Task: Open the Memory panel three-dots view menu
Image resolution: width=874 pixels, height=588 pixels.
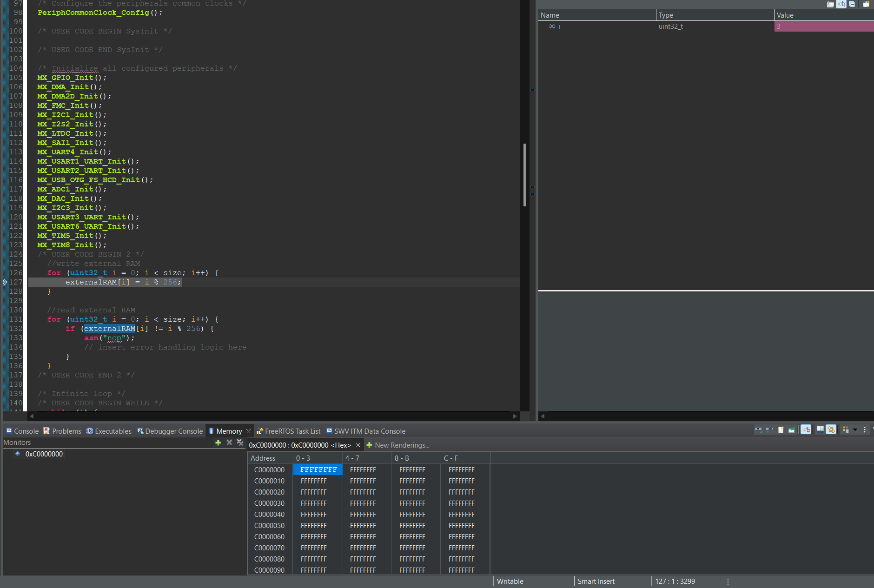Action: (865, 430)
